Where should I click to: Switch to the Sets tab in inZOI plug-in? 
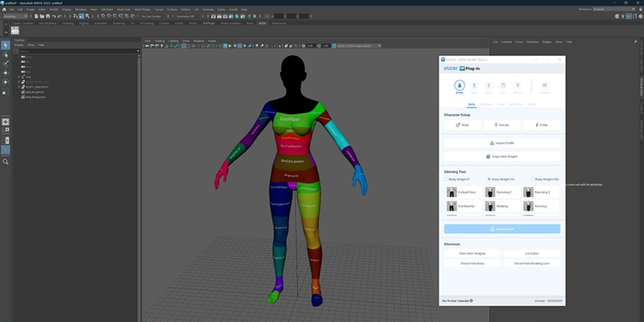point(471,105)
